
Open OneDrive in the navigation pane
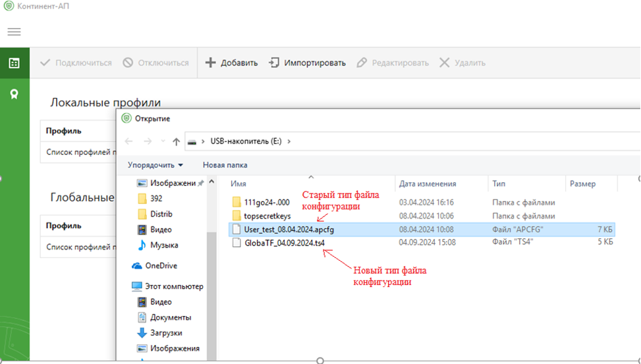157,265
